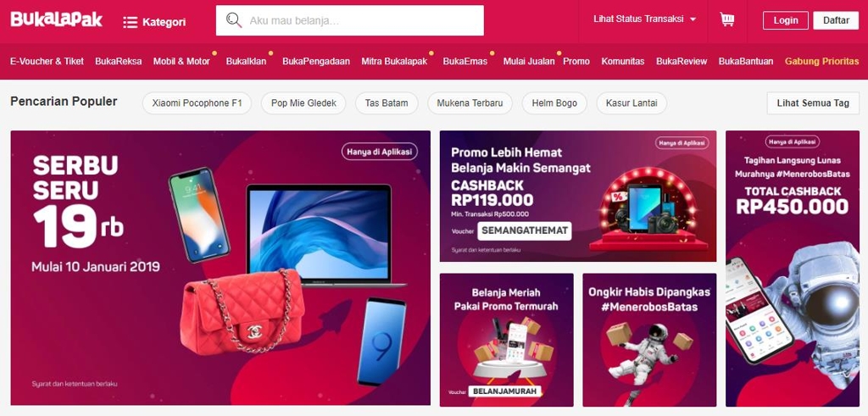The width and height of the screenshot is (868, 416).
Task: Click the magnifier search icon
Action: (x=234, y=20)
